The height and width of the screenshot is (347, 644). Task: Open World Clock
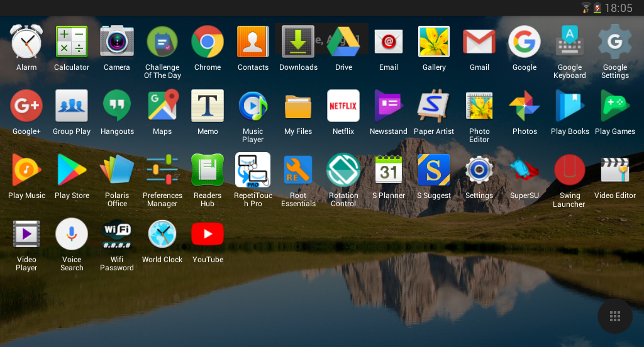pos(162,234)
